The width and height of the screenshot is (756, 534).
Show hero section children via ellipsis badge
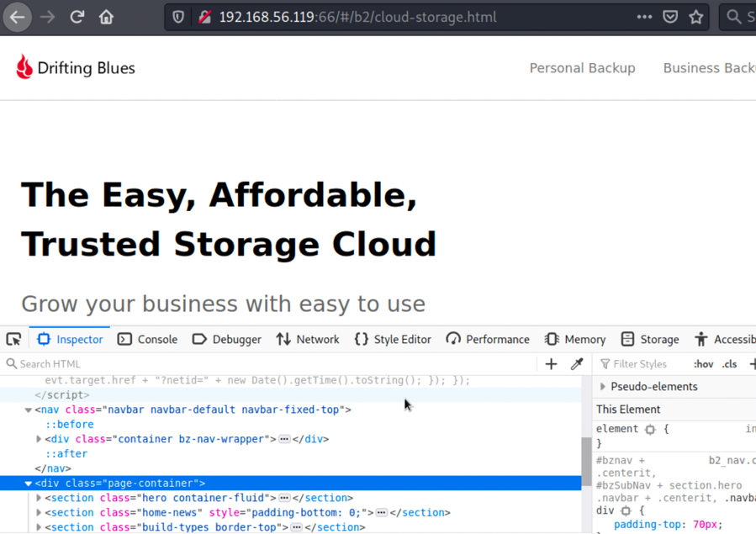[x=284, y=498]
